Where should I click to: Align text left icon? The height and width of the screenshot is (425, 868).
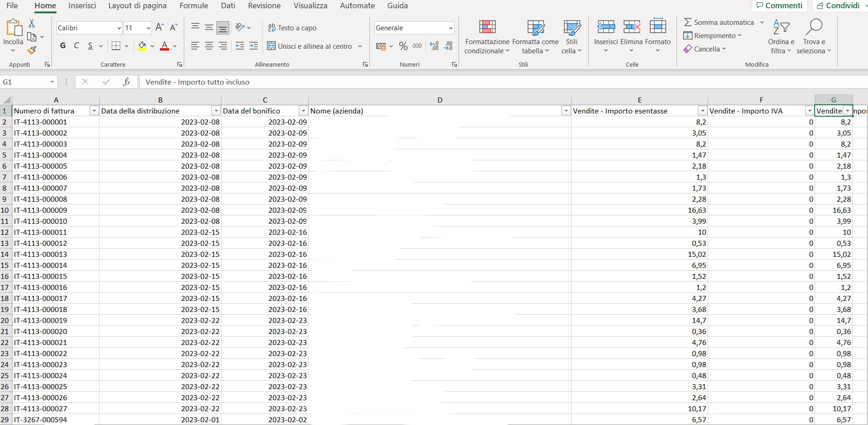(x=195, y=46)
